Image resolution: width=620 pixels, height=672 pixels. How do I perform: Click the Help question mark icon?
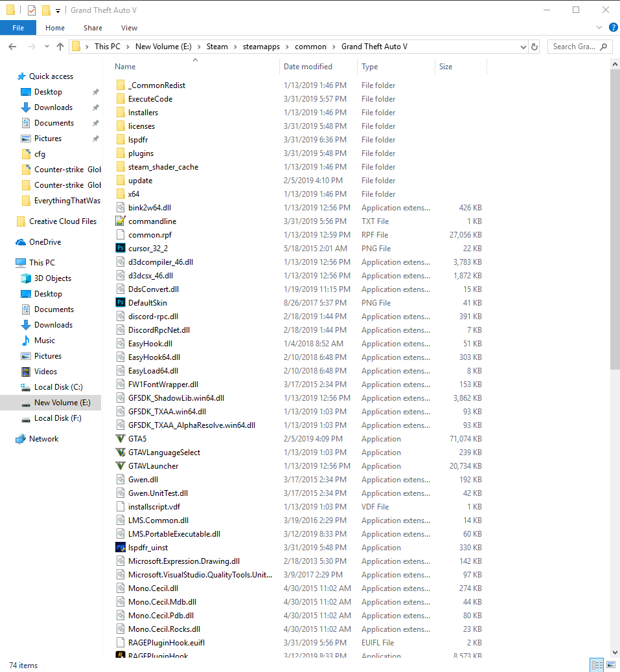[613, 27]
